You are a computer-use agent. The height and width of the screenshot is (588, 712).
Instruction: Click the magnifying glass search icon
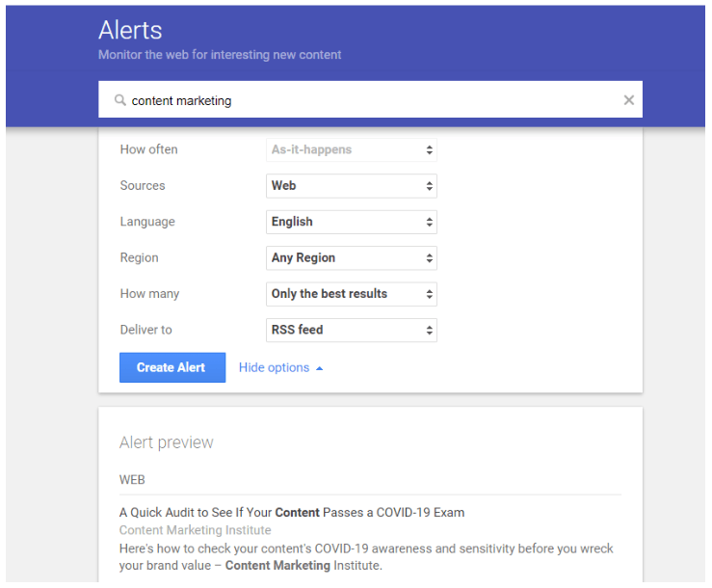coord(119,100)
